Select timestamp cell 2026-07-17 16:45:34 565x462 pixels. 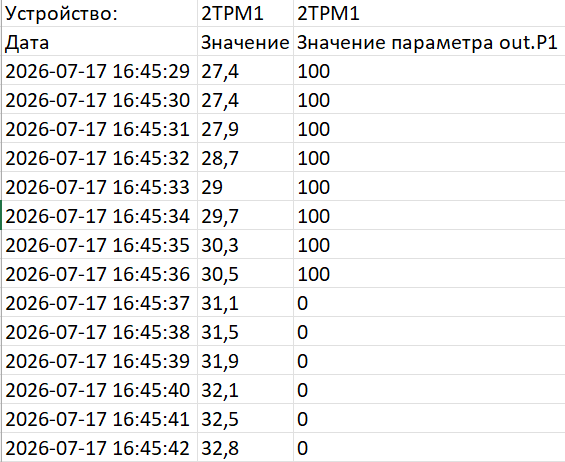click(100, 216)
